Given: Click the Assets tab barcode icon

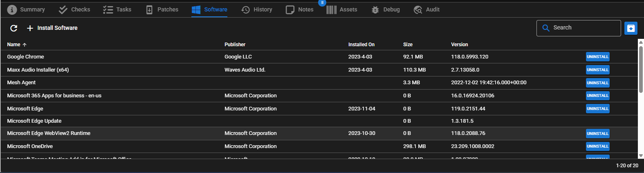Looking at the screenshot, I should [x=331, y=9].
